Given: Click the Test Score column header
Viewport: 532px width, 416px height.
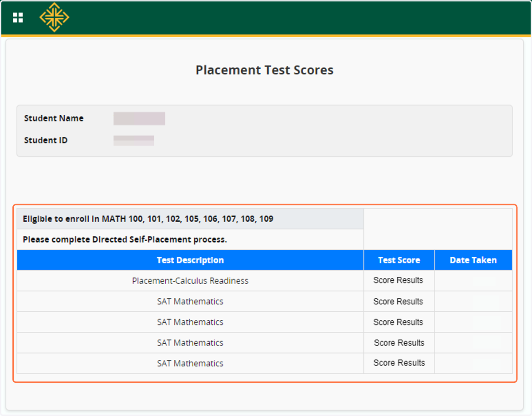Looking at the screenshot, I should coord(399,260).
